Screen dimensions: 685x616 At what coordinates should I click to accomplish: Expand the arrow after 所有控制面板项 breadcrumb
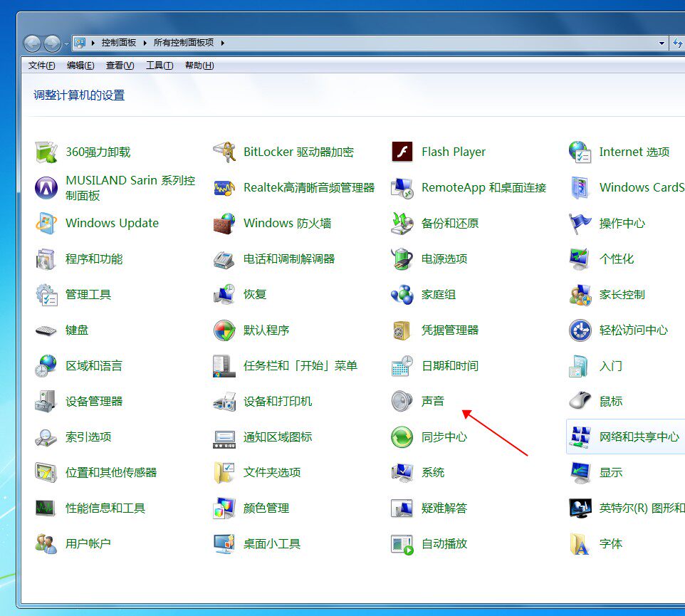click(222, 43)
